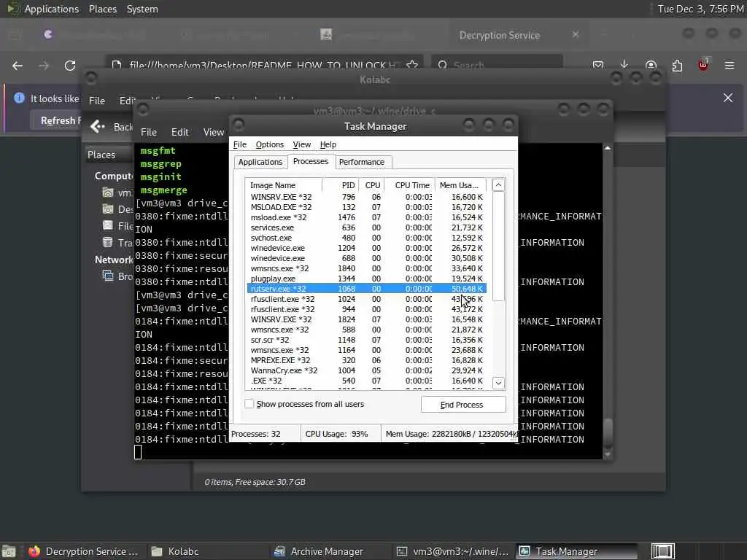The image size is (747, 560).
Task: Click the show desktop icon in taskbar
Action: pyautogui.click(x=9, y=551)
